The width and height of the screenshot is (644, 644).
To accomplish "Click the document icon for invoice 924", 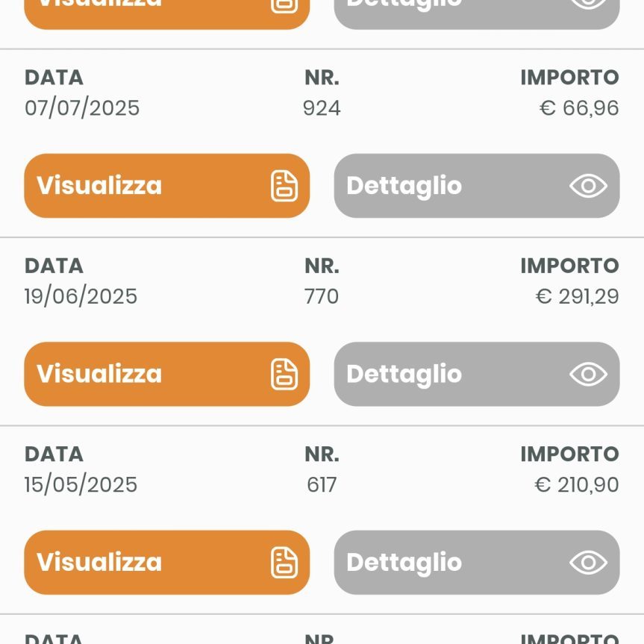I will pyautogui.click(x=284, y=186).
